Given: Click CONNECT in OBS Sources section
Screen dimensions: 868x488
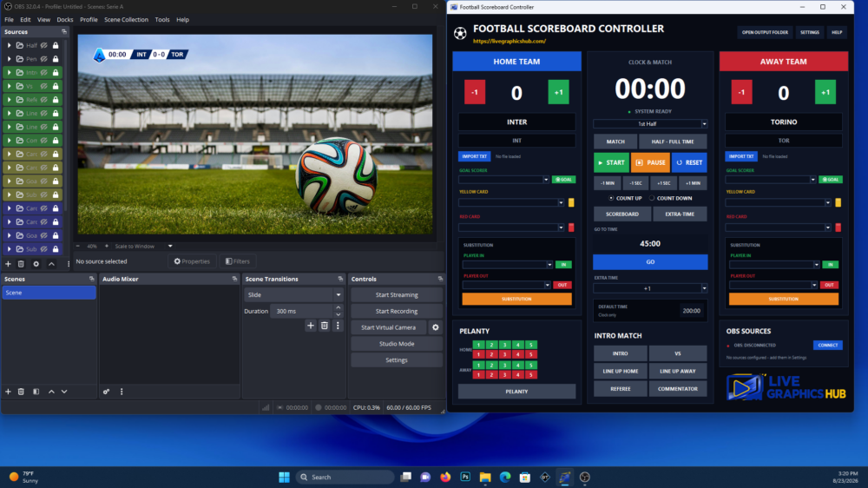Looking at the screenshot, I should pyautogui.click(x=827, y=345).
